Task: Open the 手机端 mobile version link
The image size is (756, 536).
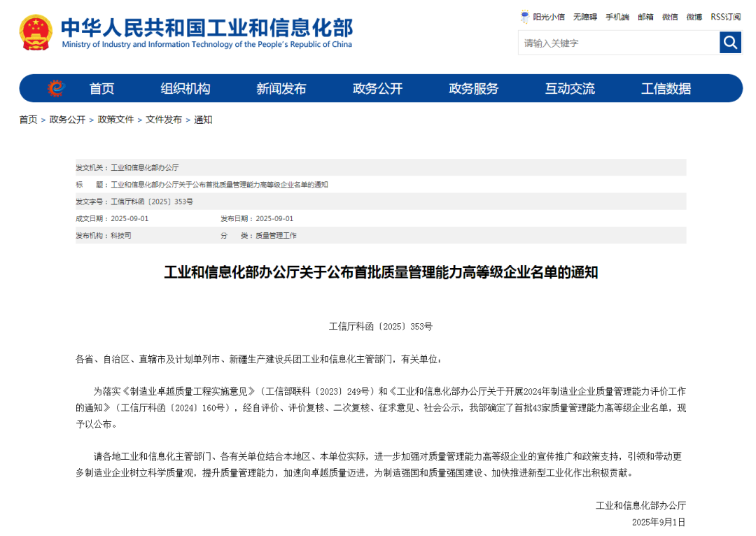Action: (617, 17)
